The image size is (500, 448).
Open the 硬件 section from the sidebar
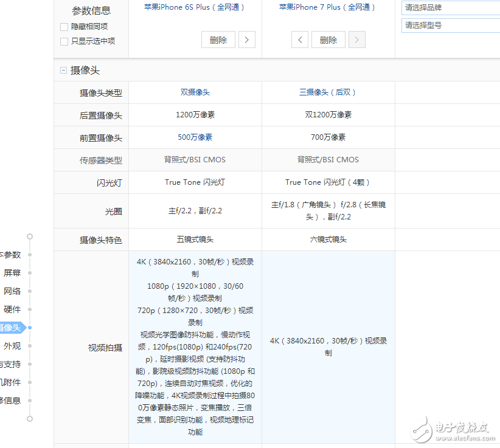point(12,309)
